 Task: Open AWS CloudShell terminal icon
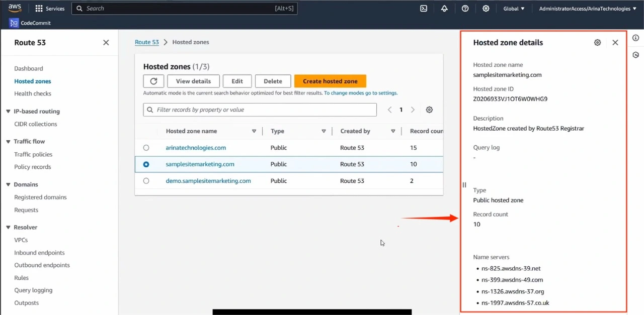click(424, 9)
